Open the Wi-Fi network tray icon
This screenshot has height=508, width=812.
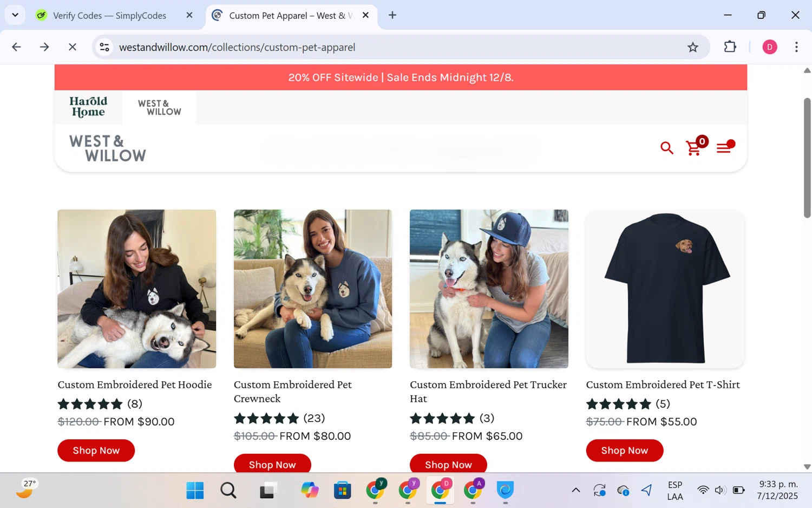(x=703, y=491)
